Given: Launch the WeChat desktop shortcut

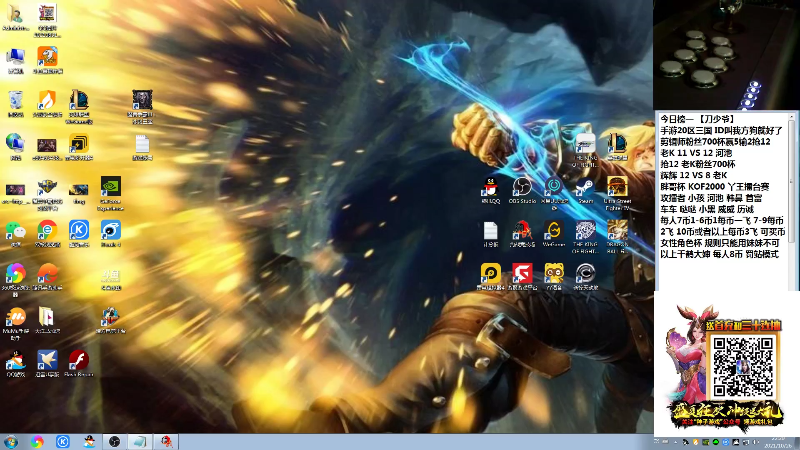Looking at the screenshot, I should (15, 234).
